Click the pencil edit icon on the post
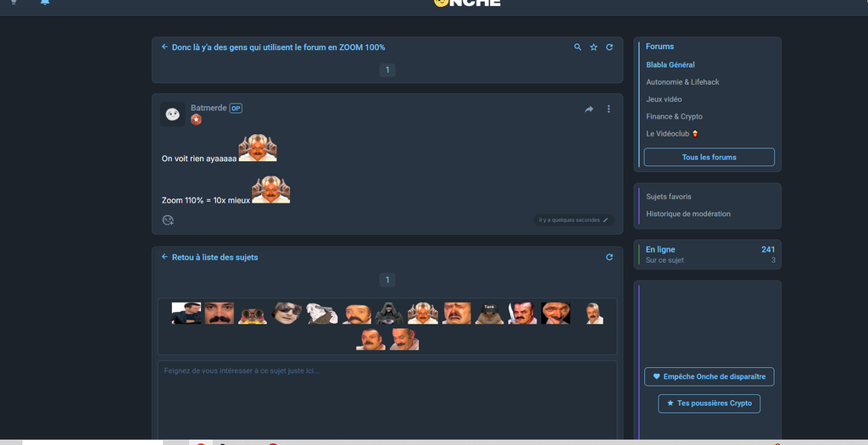 (605, 220)
